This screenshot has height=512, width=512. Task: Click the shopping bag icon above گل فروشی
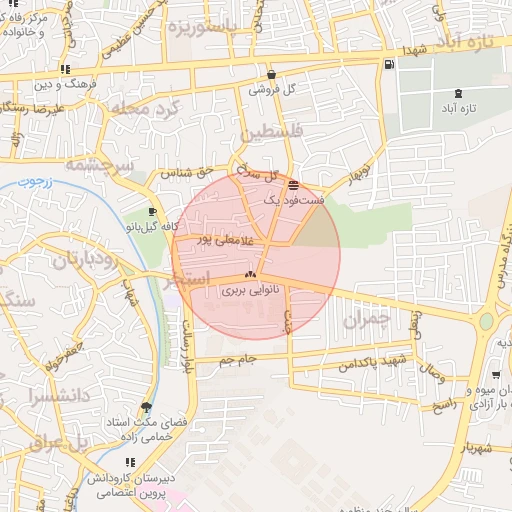(x=272, y=75)
